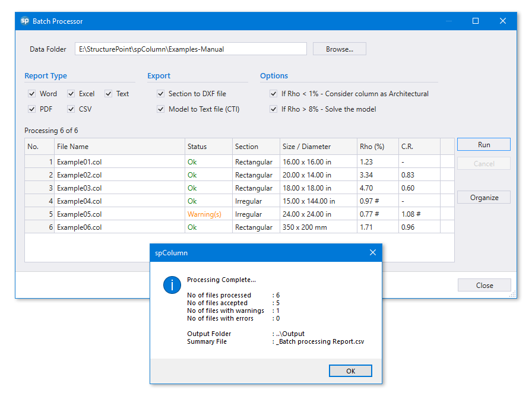The width and height of the screenshot is (532, 396).
Task: Toggle Rho < 1% Architectural column option
Action: coord(274,94)
